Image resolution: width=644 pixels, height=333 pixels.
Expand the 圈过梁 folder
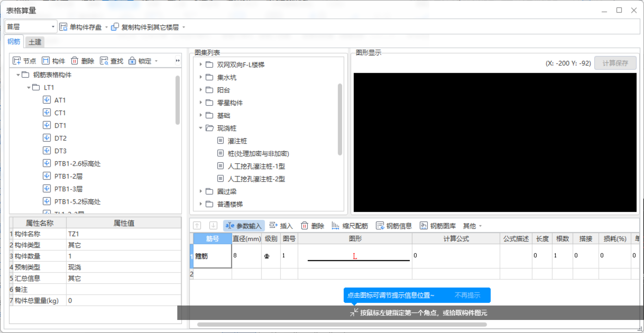coord(201,191)
